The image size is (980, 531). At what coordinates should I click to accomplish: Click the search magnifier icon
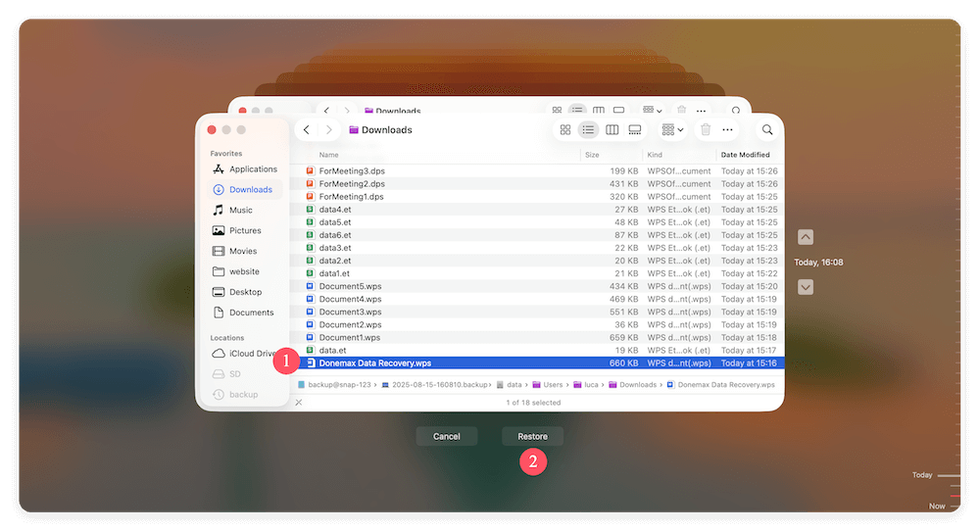767,130
